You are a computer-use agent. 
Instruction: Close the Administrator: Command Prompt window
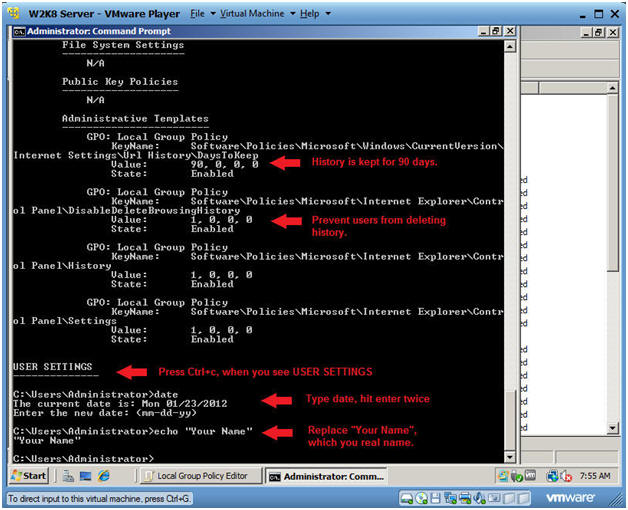509,31
